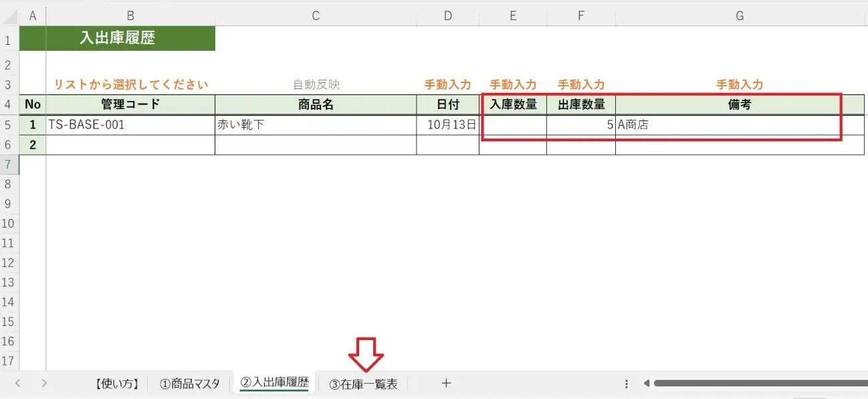Select row 3 header
Viewport: 868px width, 399px height.
tap(9, 84)
